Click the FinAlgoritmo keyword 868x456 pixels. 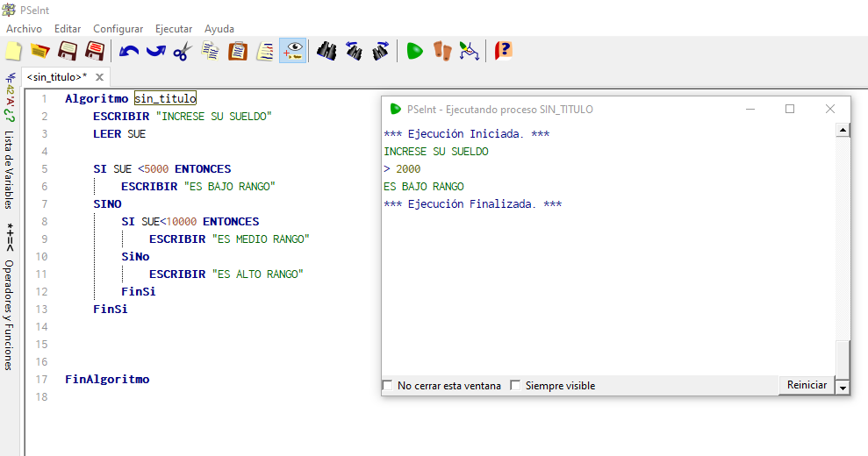pos(107,379)
